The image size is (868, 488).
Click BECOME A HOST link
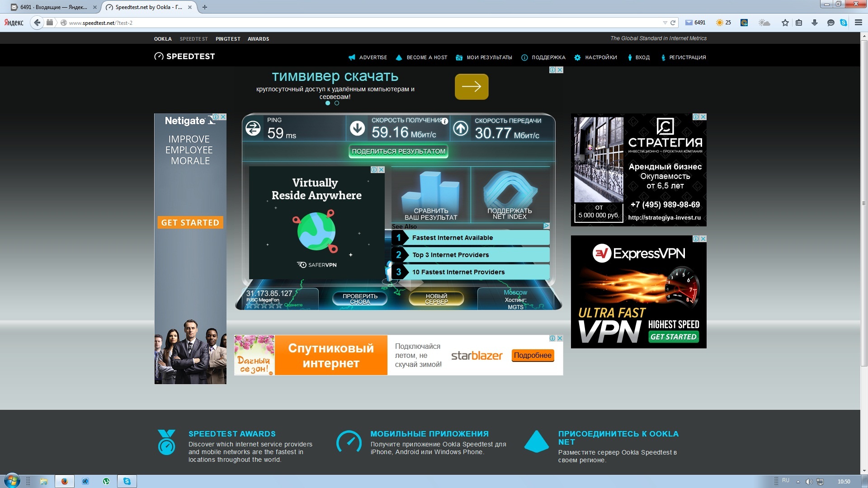[421, 57]
